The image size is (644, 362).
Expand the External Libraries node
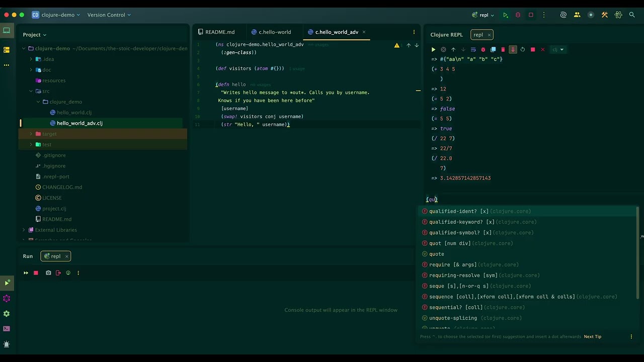pyautogui.click(x=24, y=230)
